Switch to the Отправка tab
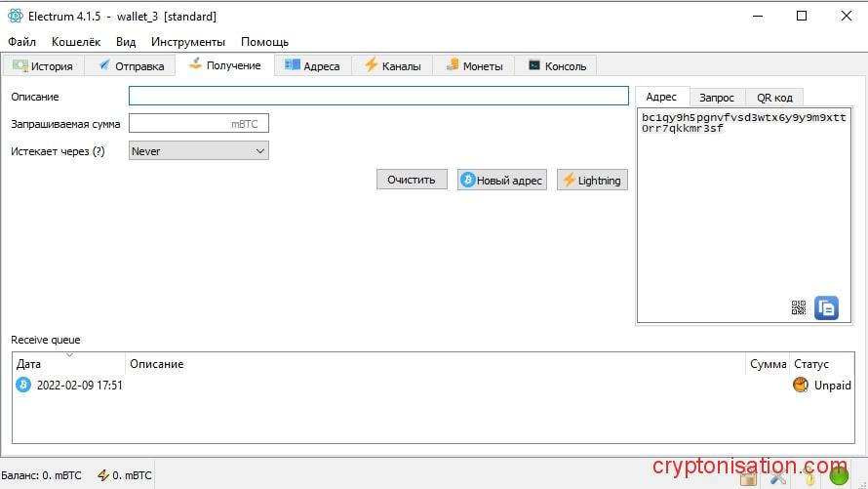 point(131,66)
